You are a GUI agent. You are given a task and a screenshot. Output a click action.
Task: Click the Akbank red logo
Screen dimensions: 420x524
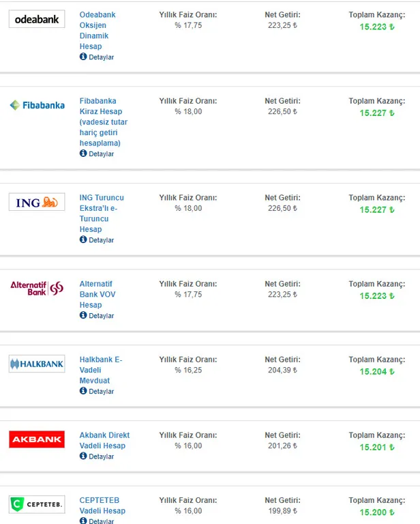pyautogui.click(x=37, y=439)
